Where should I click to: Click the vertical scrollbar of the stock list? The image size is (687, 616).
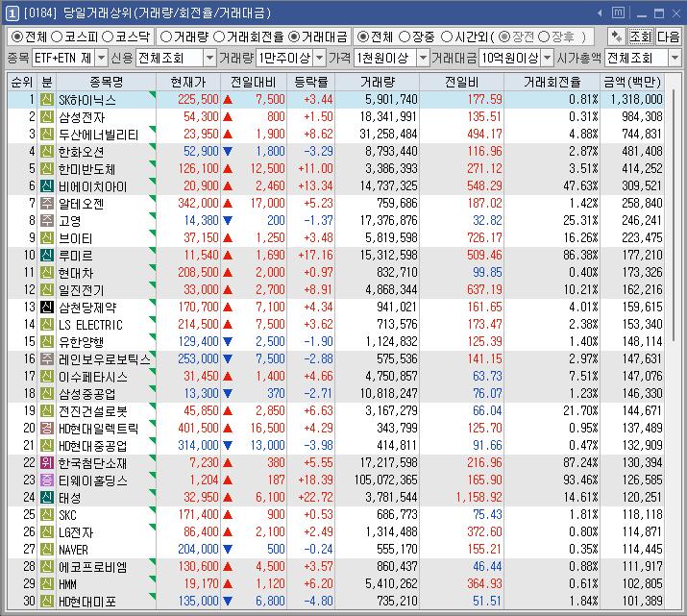[674, 214]
